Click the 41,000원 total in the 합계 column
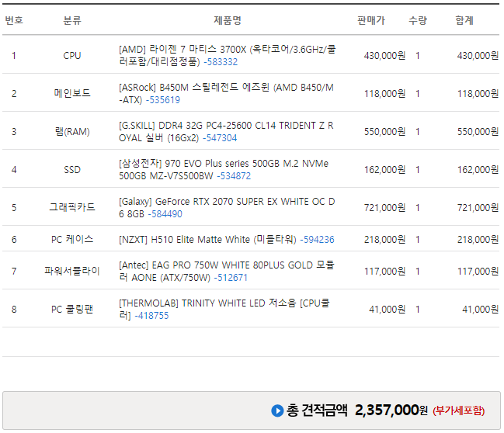The image size is (504, 433). click(481, 310)
